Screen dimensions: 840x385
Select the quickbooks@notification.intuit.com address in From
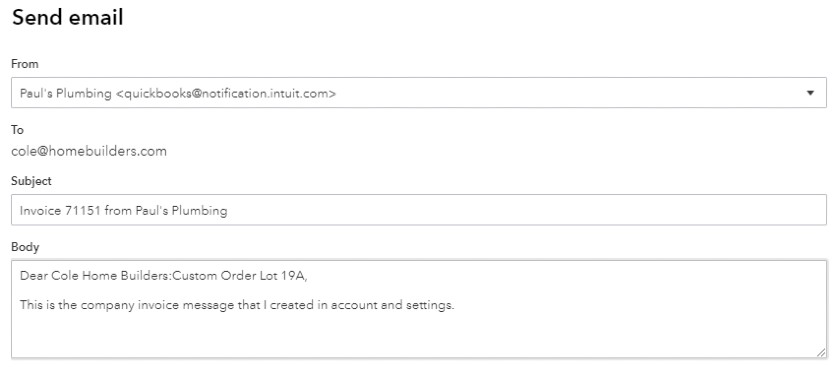(x=226, y=93)
